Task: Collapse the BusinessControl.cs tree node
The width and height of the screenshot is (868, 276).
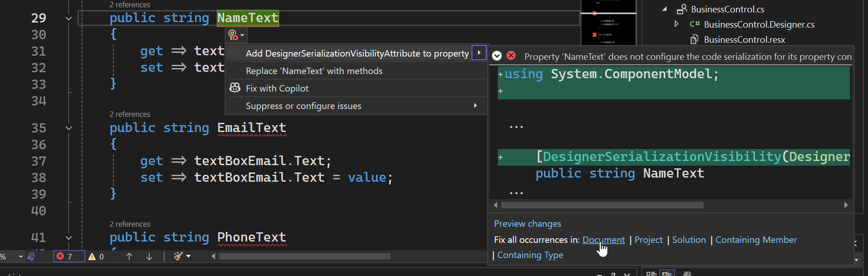Action: point(664,9)
